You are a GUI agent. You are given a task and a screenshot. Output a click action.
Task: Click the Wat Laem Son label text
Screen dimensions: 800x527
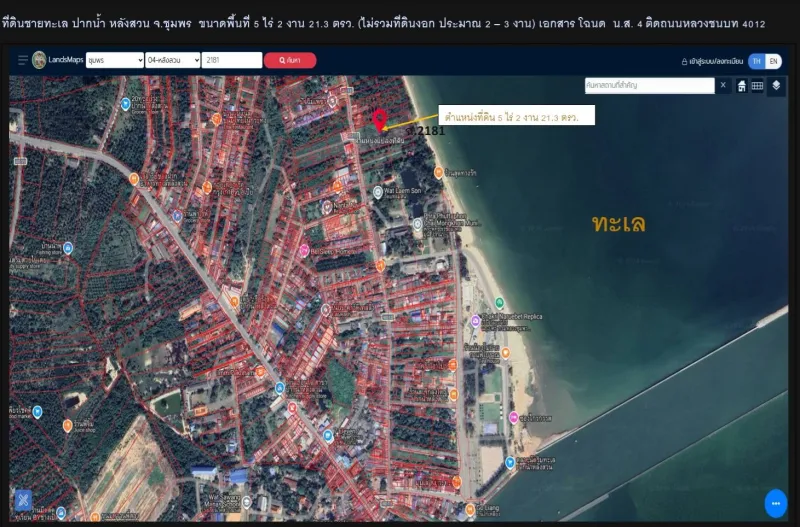403,191
